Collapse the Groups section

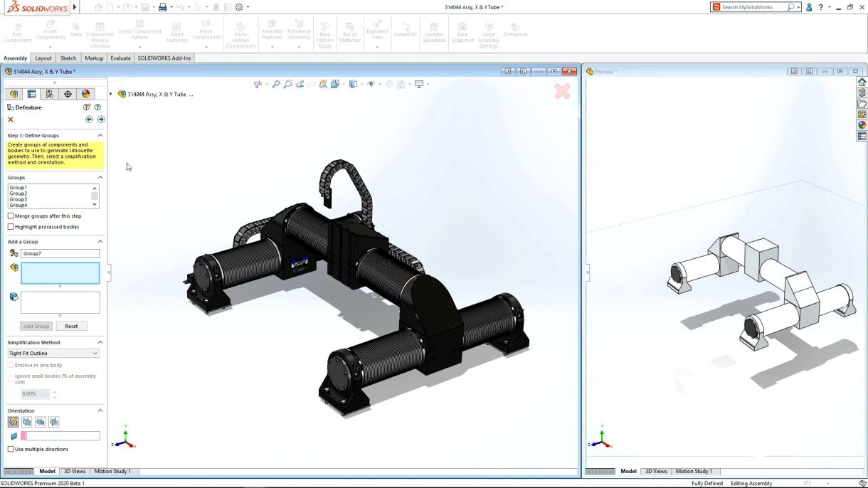point(100,177)
